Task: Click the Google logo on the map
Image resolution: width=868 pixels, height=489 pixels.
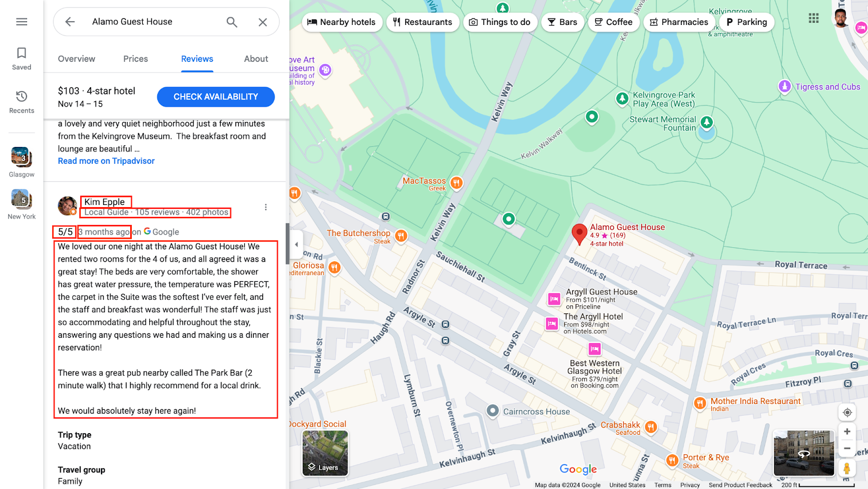Action: (x=578, y=469)
